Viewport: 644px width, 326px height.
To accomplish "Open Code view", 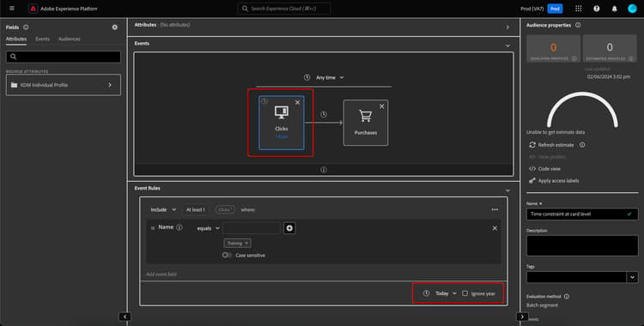I will click(544, 169).
